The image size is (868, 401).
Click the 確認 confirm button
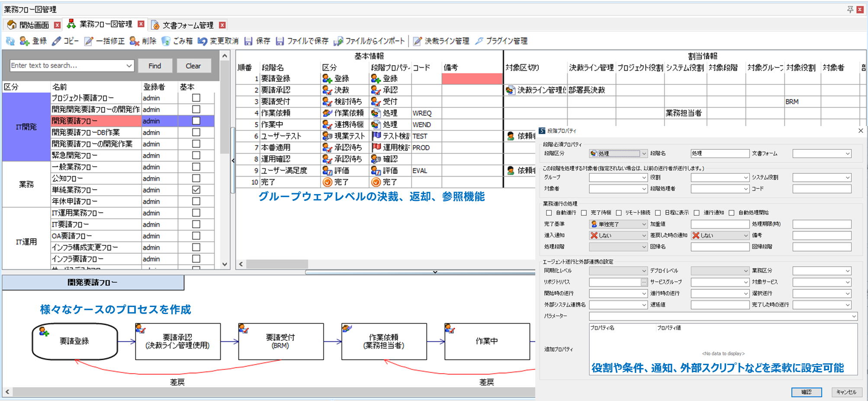click(807, 392)
